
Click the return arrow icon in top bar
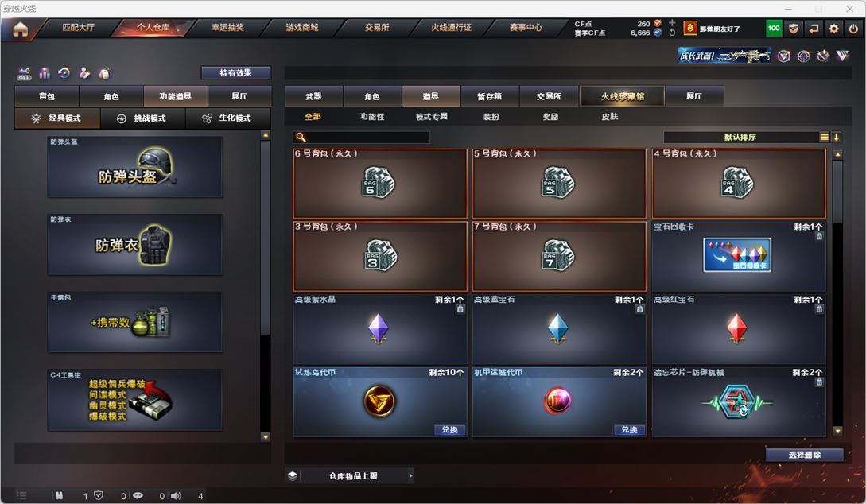click(x=814, y=28)
